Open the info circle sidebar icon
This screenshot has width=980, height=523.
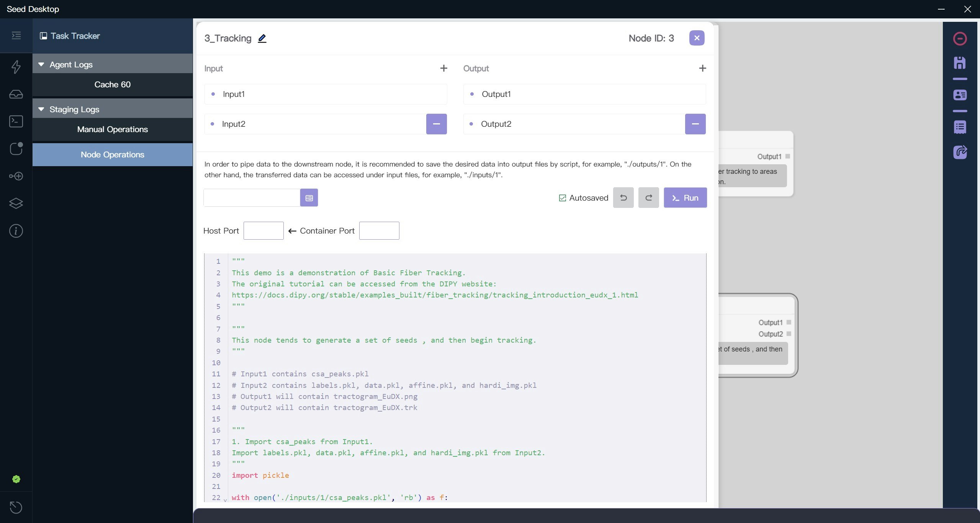(16, 231)
